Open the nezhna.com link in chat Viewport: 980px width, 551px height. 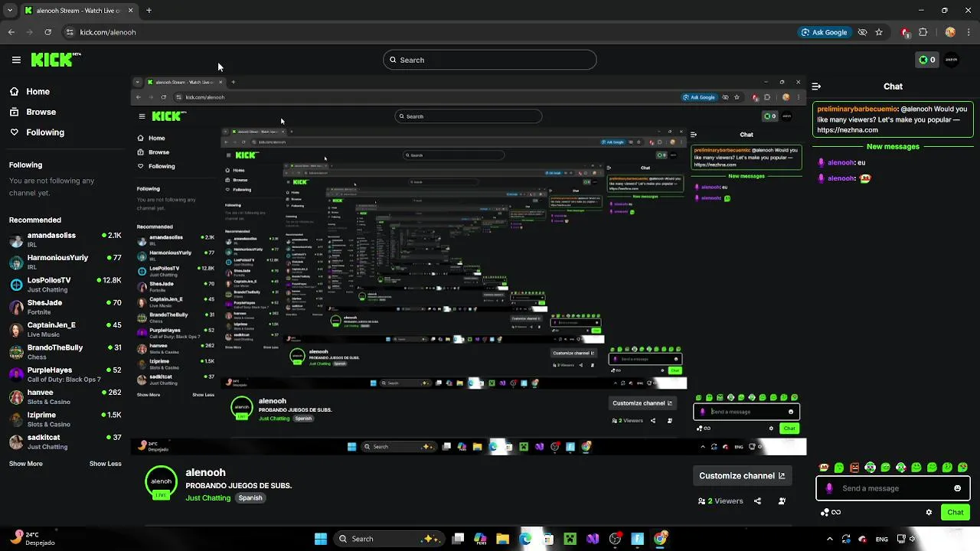848,130
